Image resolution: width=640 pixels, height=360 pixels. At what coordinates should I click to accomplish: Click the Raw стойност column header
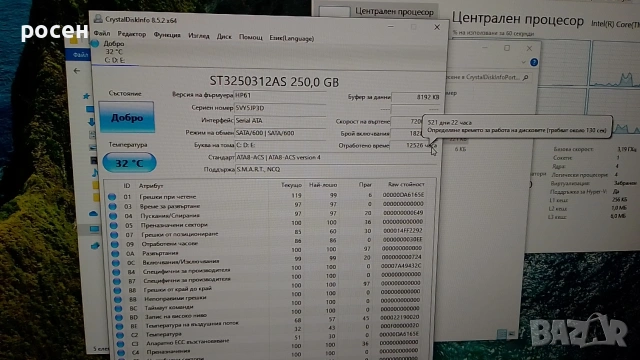406,184
